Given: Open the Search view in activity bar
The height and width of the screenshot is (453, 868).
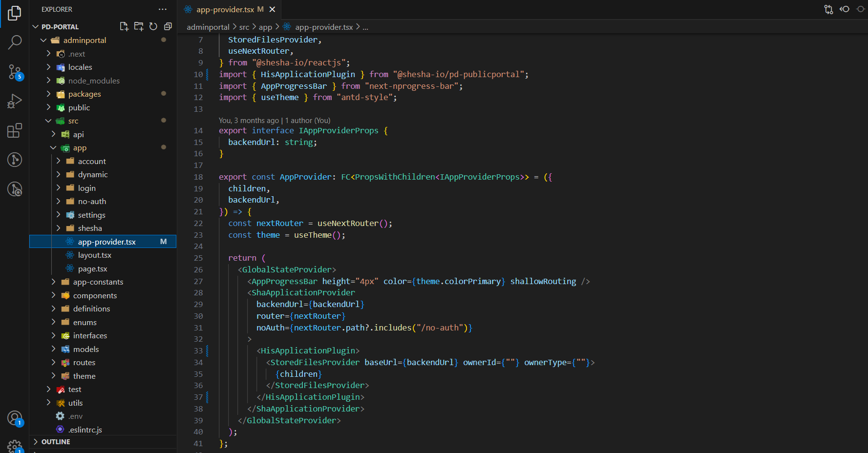Looking at the screenshot, I should click(x=15, y=42).
